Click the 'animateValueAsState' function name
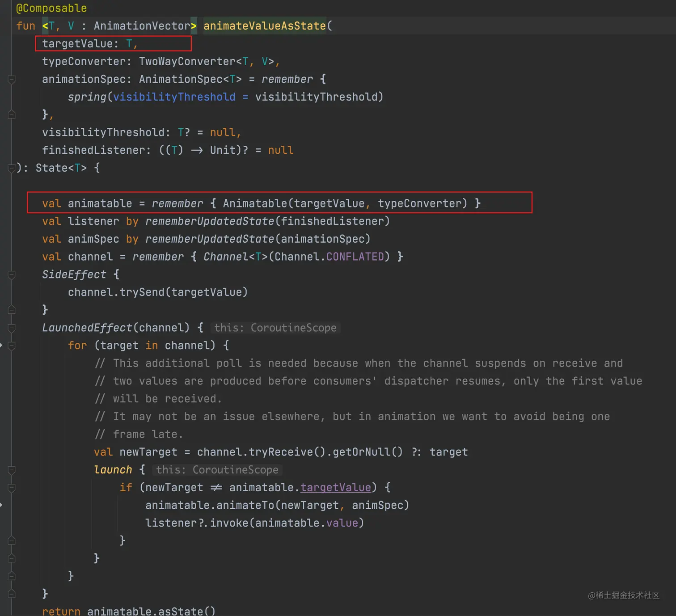This screenshot has width=676, height=616. tap(265, 26)
